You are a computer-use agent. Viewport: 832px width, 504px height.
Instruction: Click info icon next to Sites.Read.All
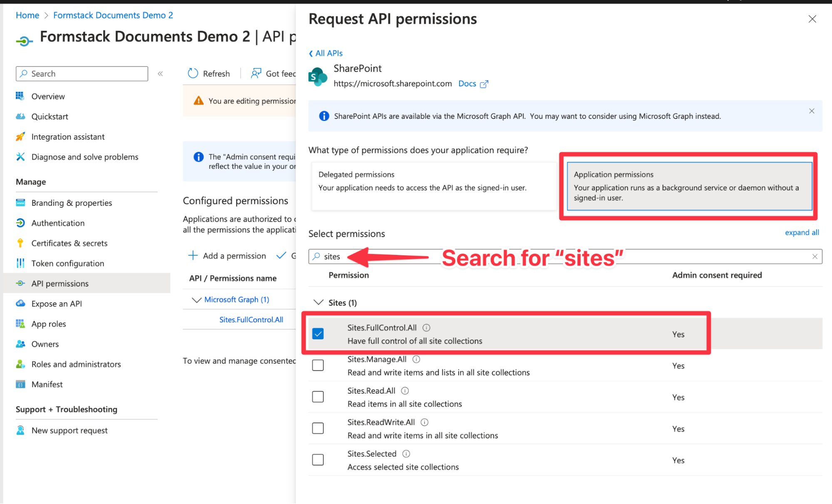405,391
